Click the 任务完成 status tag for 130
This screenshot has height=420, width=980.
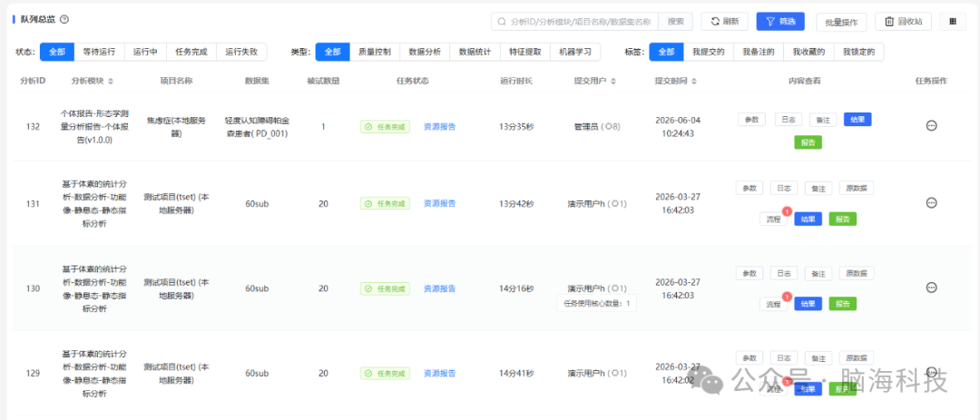pos(385,288)
